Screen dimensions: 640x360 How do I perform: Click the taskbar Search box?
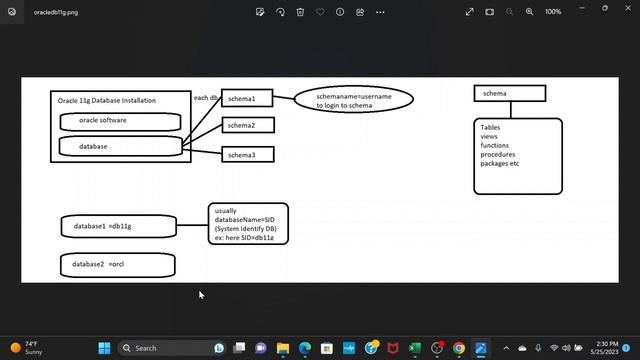pyautogui.click(x=171, y=348)
